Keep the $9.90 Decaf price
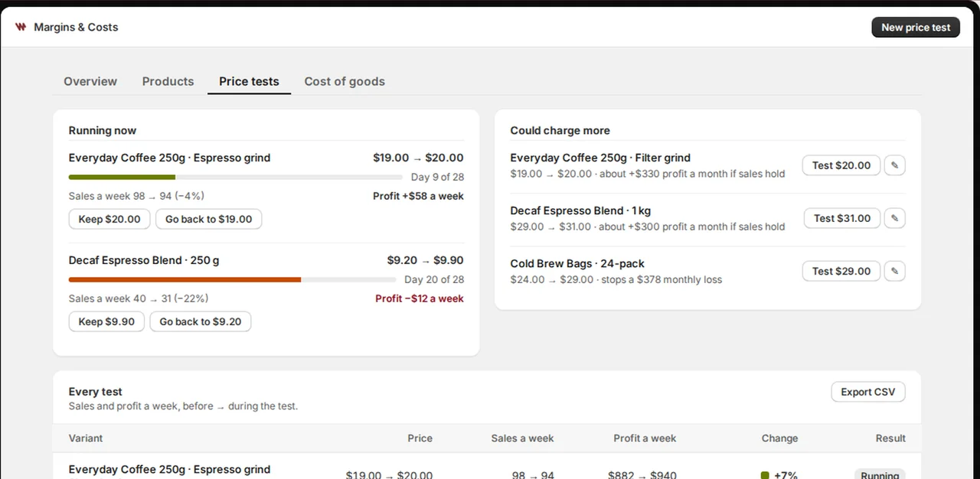This screenshot has width=980, height=479. [x=106, y=321]
